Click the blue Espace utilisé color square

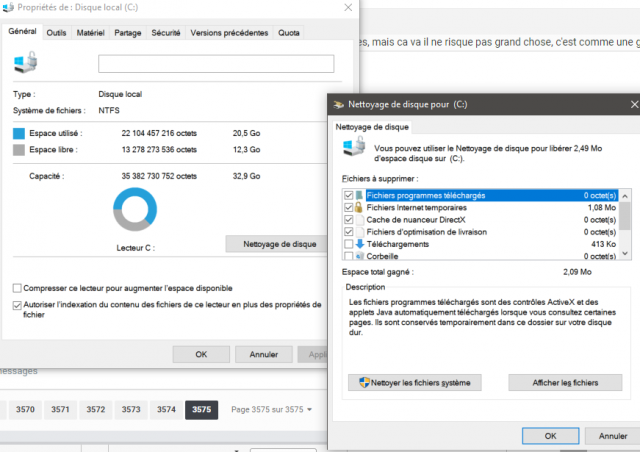pos(19,133)
